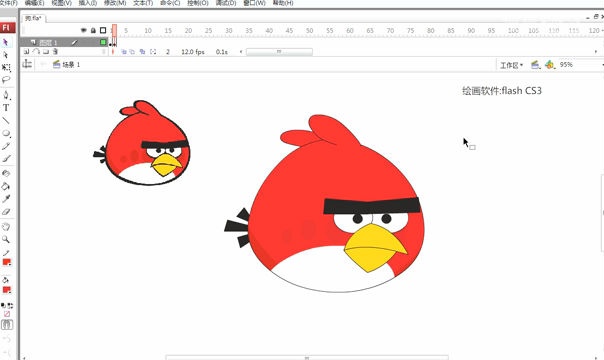The height and width of the screenshot is (360, 604).
Task: Select the Ink Bottle tool
Action: tap(6, 173)
